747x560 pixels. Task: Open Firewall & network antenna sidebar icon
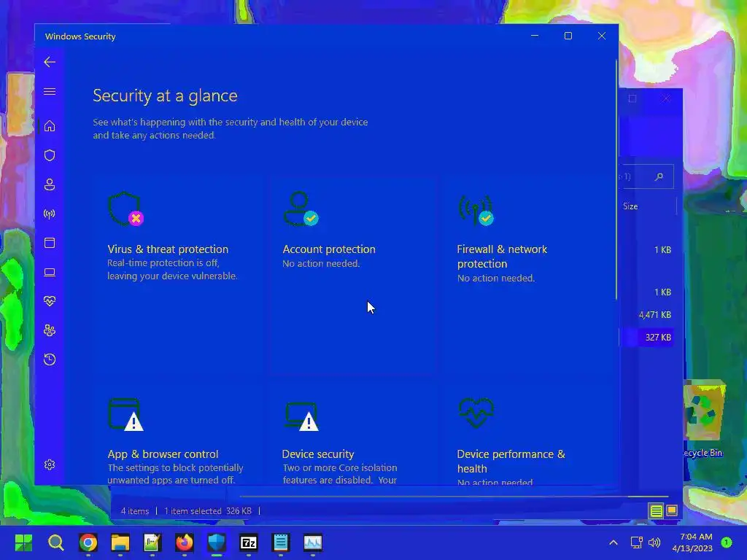coord(50,214)
